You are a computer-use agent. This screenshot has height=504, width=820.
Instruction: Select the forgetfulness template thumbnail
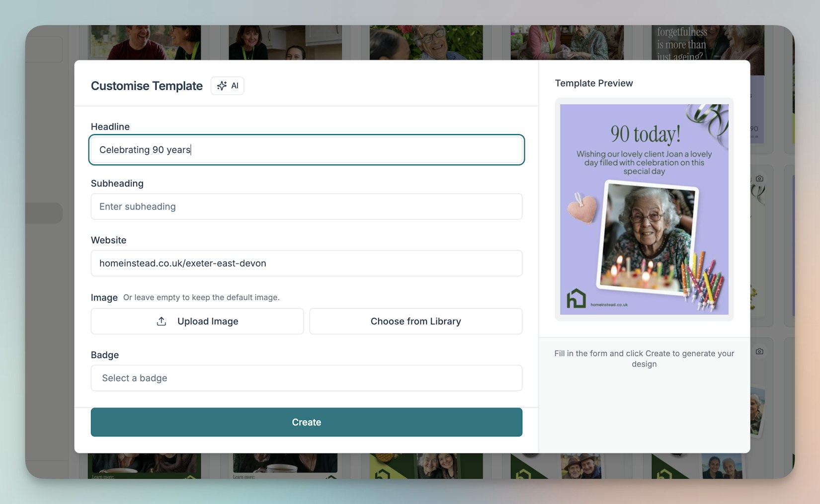click(707, 43)
